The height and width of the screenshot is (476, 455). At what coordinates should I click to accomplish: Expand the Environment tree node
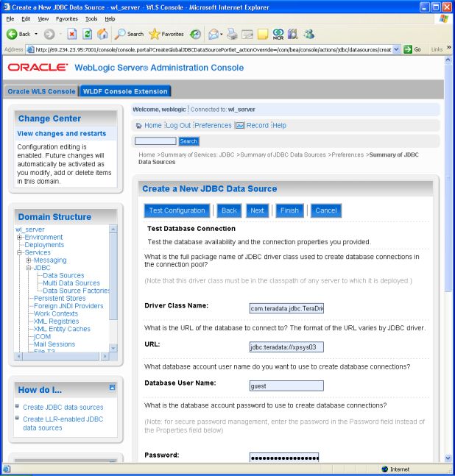pyautogui.click(x=20, y=238)
